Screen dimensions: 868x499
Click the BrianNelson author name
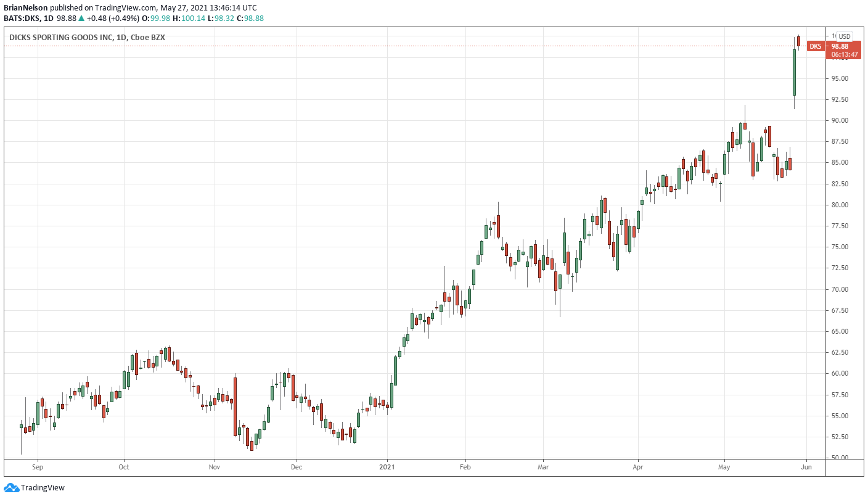pyautogui.click(x=26, y=8)
